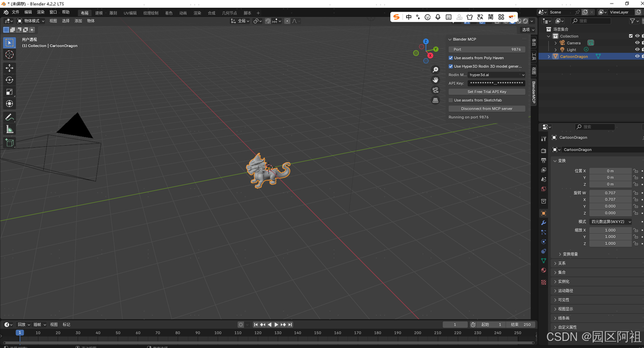The height and width of the screenshot is (348, 644).
Task: Select the Add Cube tool
Action: pyautogui.click(x=10, y=143)
